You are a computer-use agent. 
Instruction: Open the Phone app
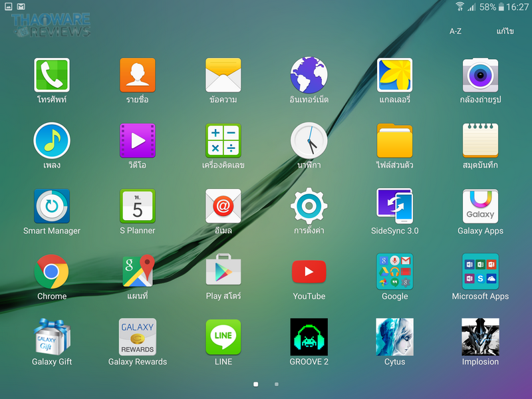pos(52,75)
